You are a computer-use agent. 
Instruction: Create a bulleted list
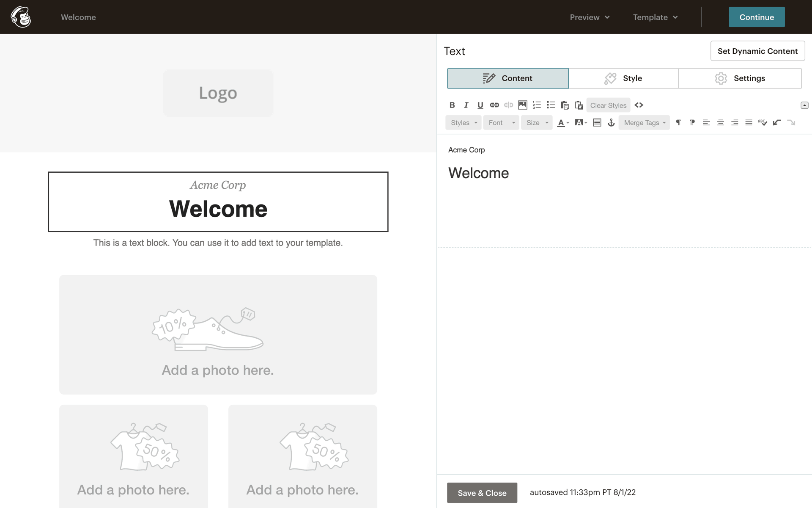[x=551, y=105]
